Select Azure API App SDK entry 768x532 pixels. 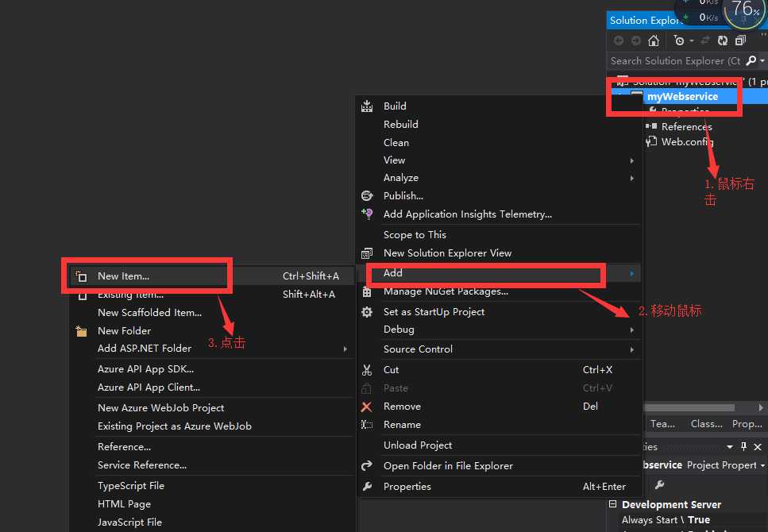pos(145,369)
